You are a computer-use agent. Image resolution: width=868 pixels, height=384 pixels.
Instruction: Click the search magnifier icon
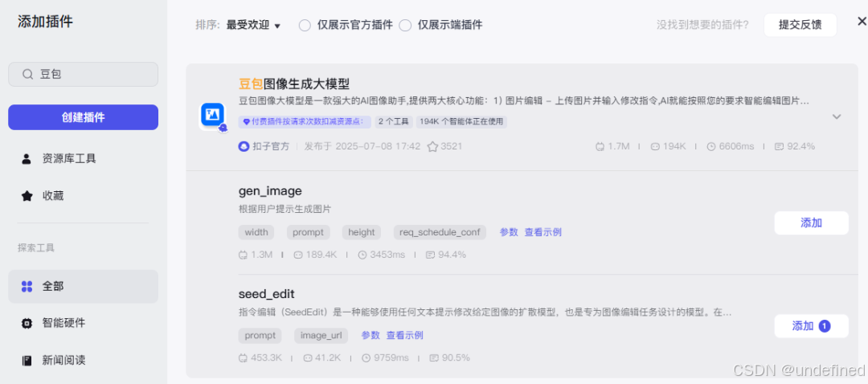pos(27,74)
